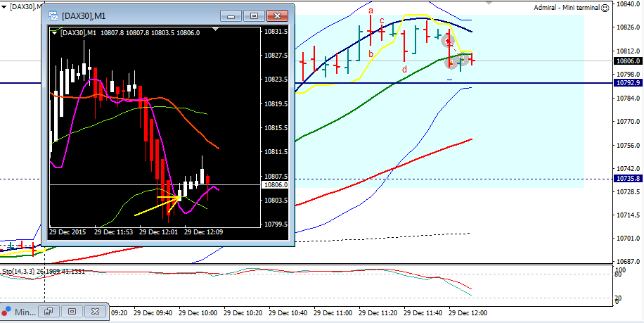This screenshot has height=323, width=644.
Task: Click the [DAX30],M1 OHLC header in the black chart
Action: [x=130, y=33]
